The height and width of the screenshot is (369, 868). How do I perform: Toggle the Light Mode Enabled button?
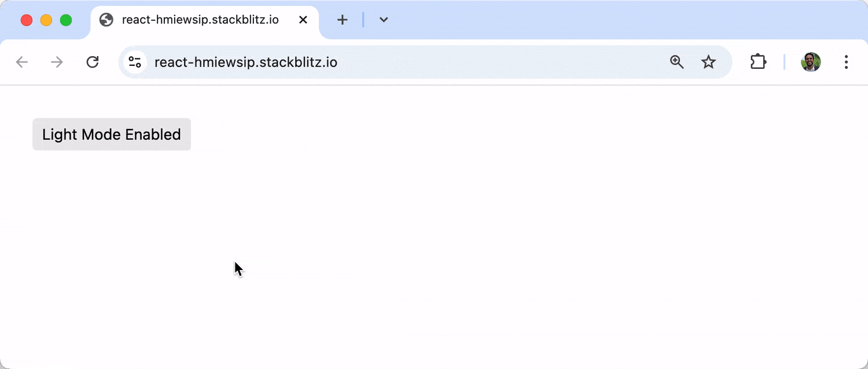(x=112, y=134)
